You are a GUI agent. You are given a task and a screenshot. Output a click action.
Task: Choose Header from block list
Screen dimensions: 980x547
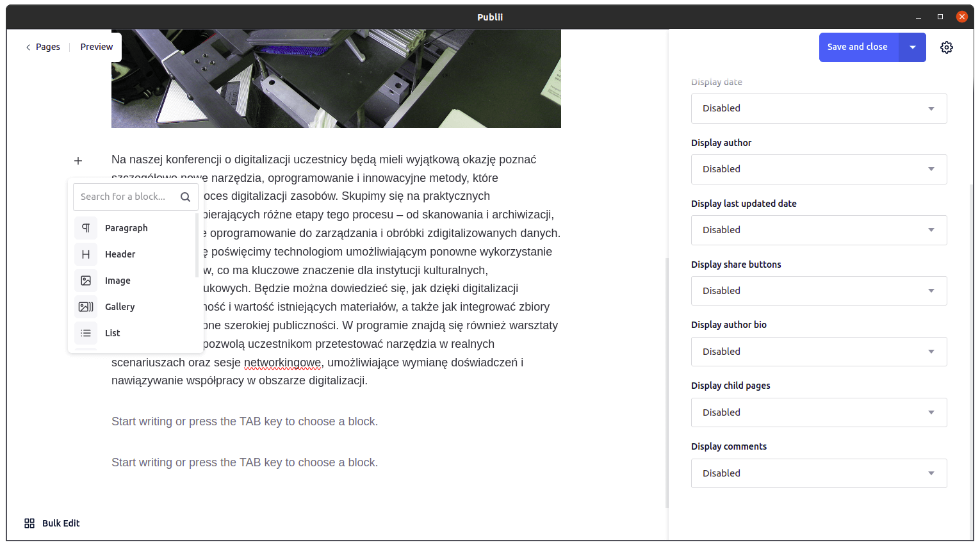[x=120, y=254]
